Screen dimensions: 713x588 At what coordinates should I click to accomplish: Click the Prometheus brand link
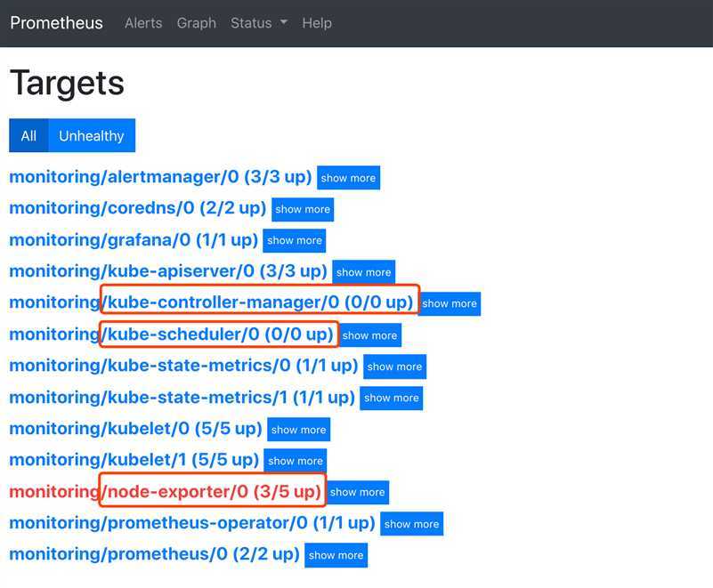click(x=56, y=23)
